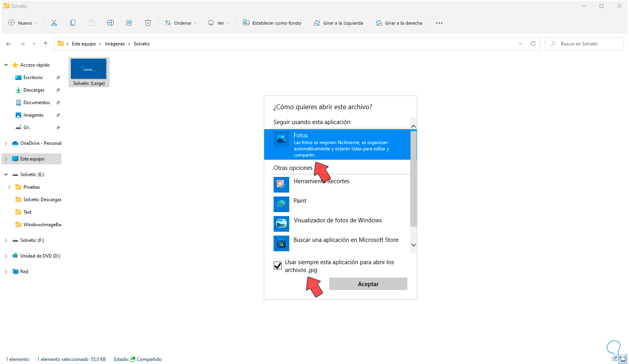The image size is (629, 364).
Task: Select the Solvetic (Large) image thumbnail
Action: click(89, 72)
